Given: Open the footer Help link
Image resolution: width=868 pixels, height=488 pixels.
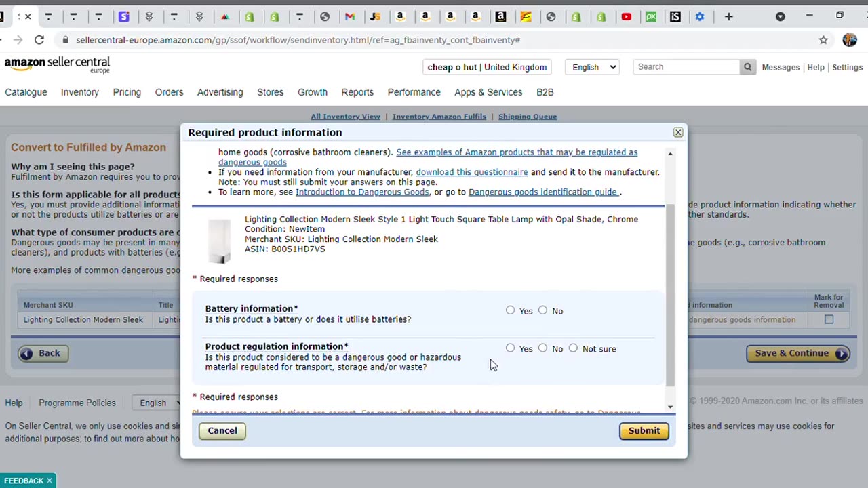Looking at the screenshot, I should pyautogui.click(x=14, y=403).
